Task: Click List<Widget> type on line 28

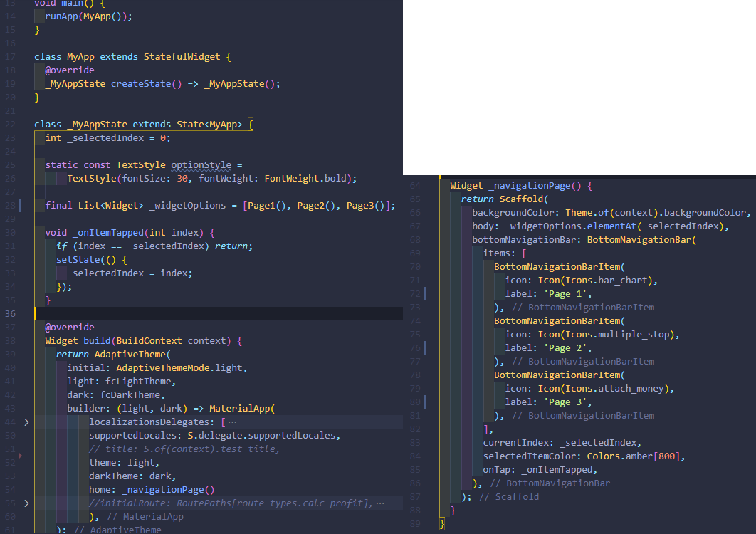Action: click(111, 206)
